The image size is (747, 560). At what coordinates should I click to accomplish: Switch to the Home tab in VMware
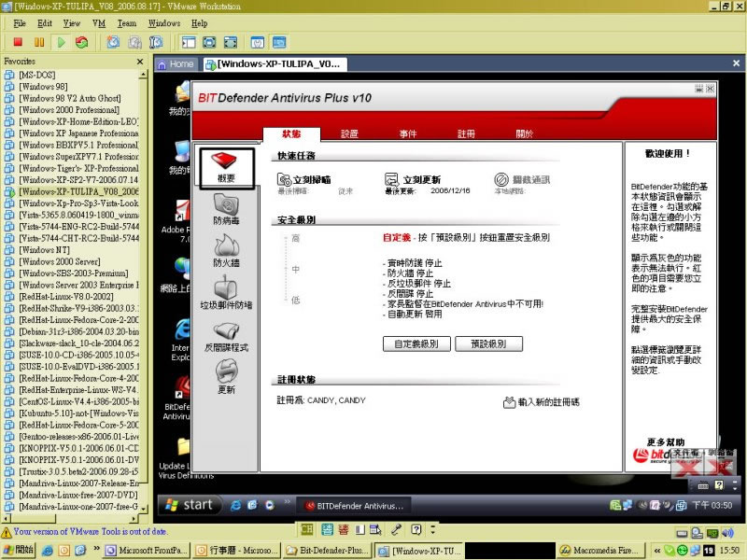(176, 63)
